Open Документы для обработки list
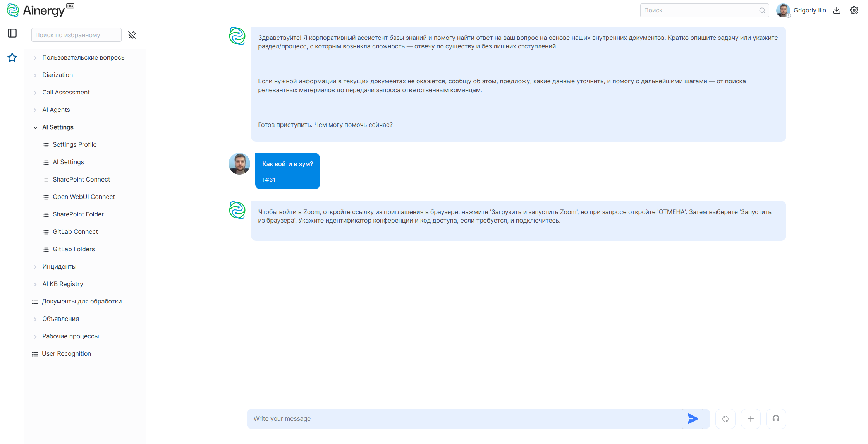 81,302
